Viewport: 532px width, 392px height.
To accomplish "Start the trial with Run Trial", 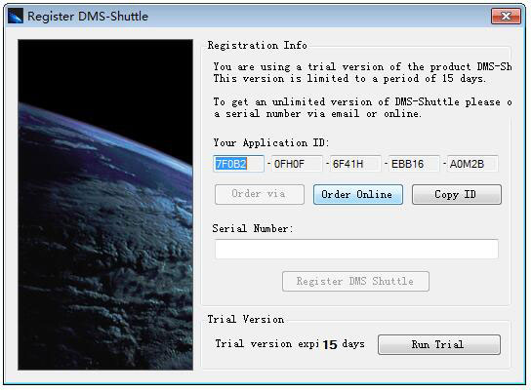I will pyautogui.click(x=438, y=344).
